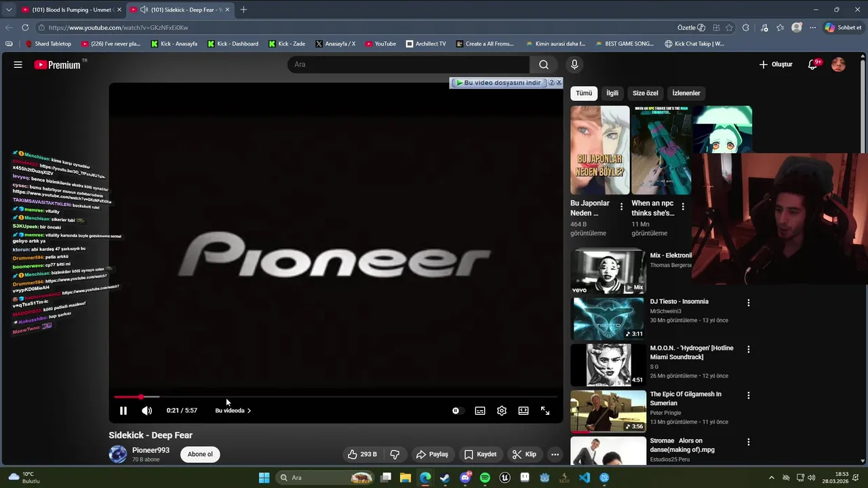Run search with the magnifier button
The image size is (868, 488).
[x=544, y=64]
